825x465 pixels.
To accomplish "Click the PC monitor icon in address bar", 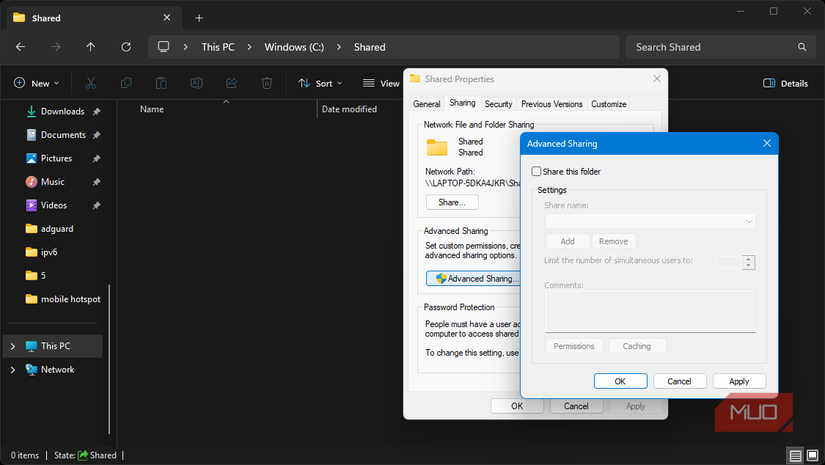I will pos(164,47).
